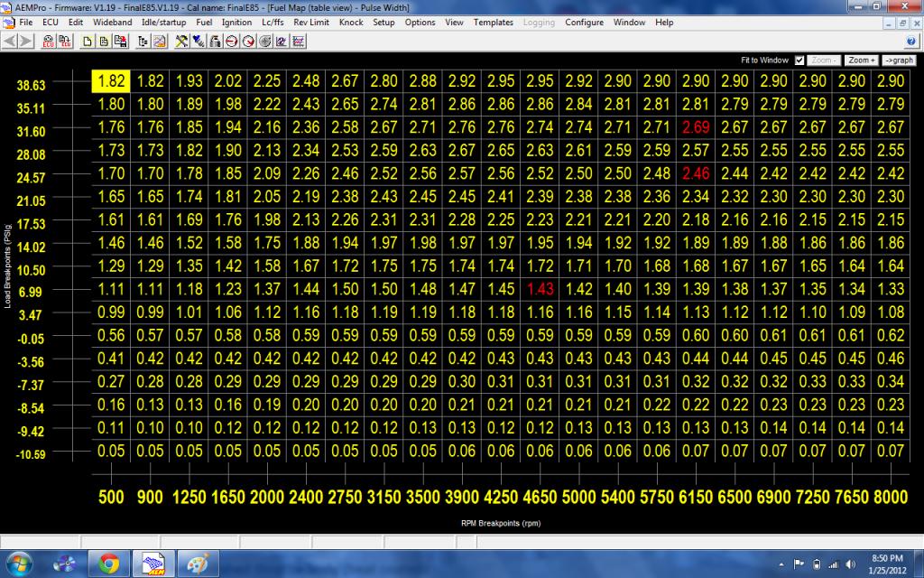Click the network signal tray icon
Image resolution: width=924 pixels, height=578 pixels.
(x=833, y=564)
